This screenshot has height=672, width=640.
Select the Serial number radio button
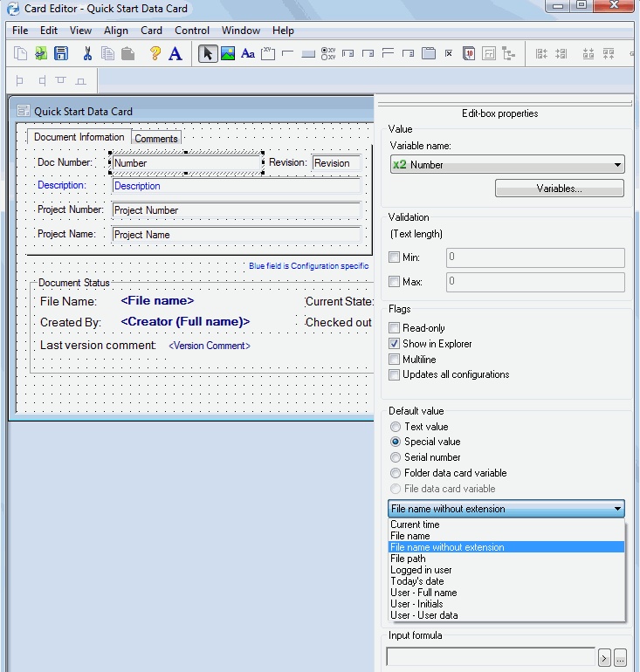pos(396,457)
